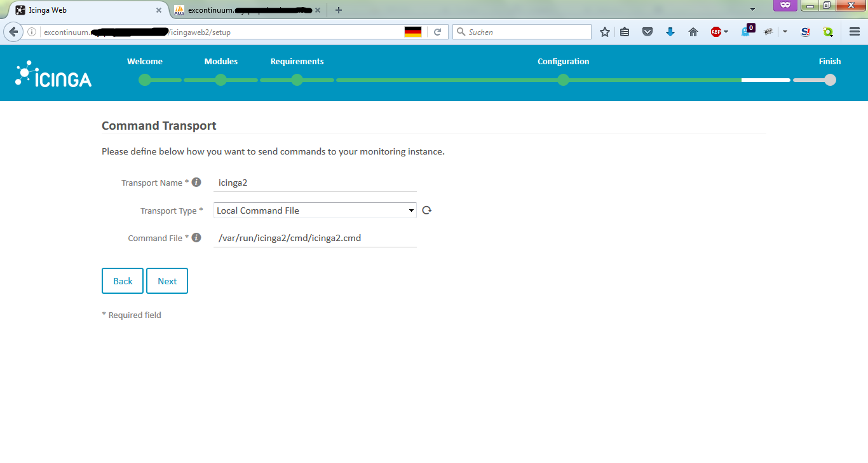
Task: Open the Ghostery extension icon
Action: (x=747, y=31)
